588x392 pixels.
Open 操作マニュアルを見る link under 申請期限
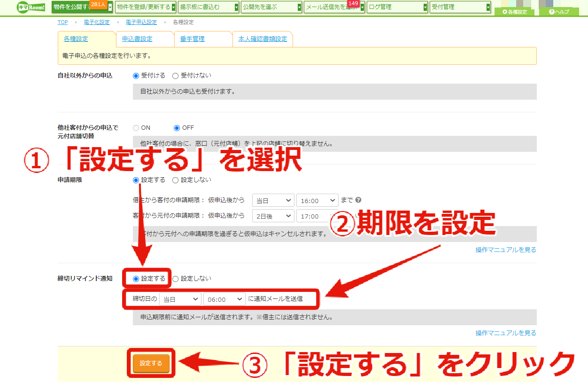coord(506,250)
